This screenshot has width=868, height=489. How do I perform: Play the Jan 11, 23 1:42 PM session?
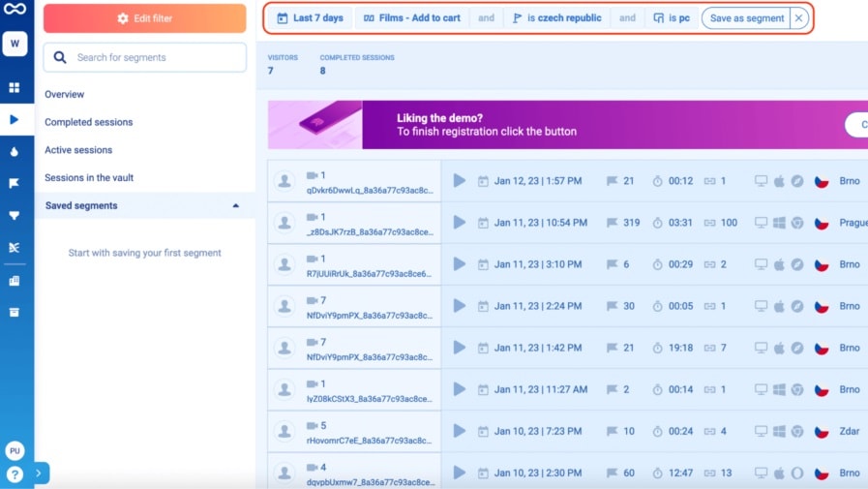tap(460, 348)
